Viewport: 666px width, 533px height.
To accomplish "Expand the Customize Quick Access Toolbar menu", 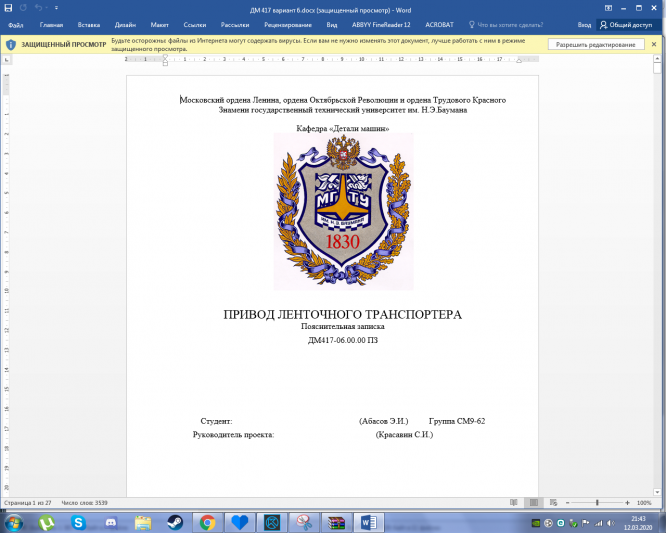I will pos(56,8).
